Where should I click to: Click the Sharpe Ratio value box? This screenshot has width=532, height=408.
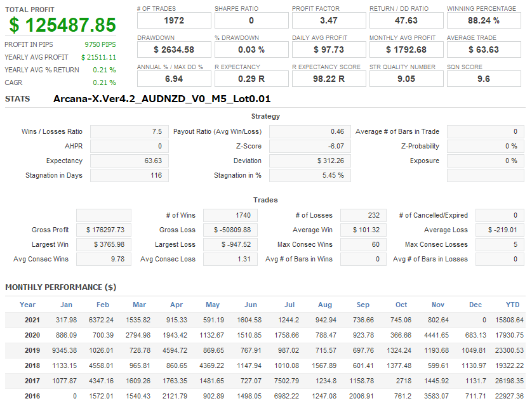251,20
